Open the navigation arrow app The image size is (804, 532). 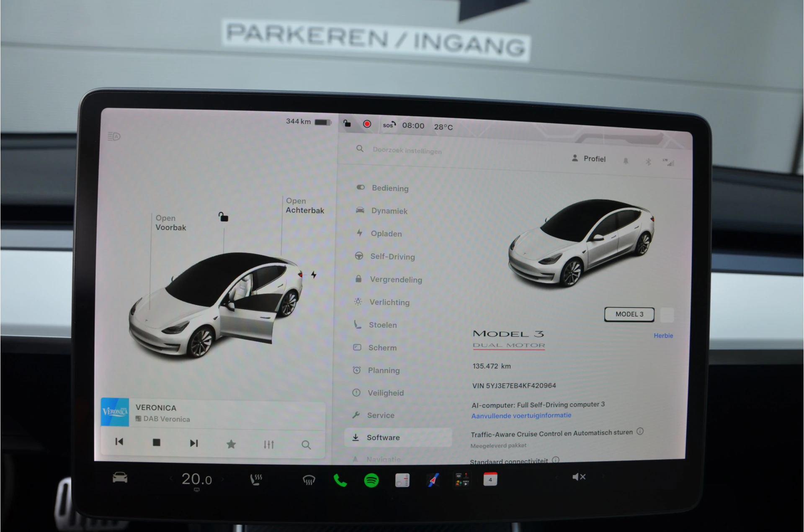[433, 480]
